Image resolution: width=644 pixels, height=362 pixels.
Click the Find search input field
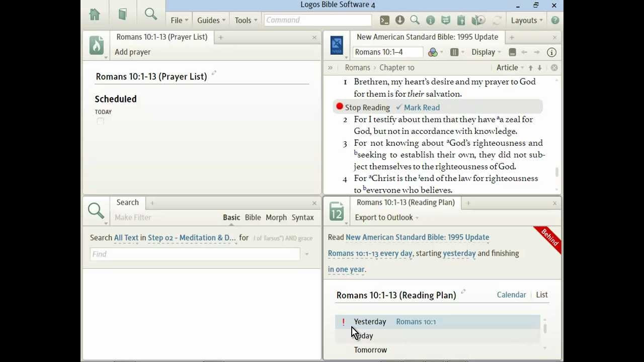(x=195, y=254)
